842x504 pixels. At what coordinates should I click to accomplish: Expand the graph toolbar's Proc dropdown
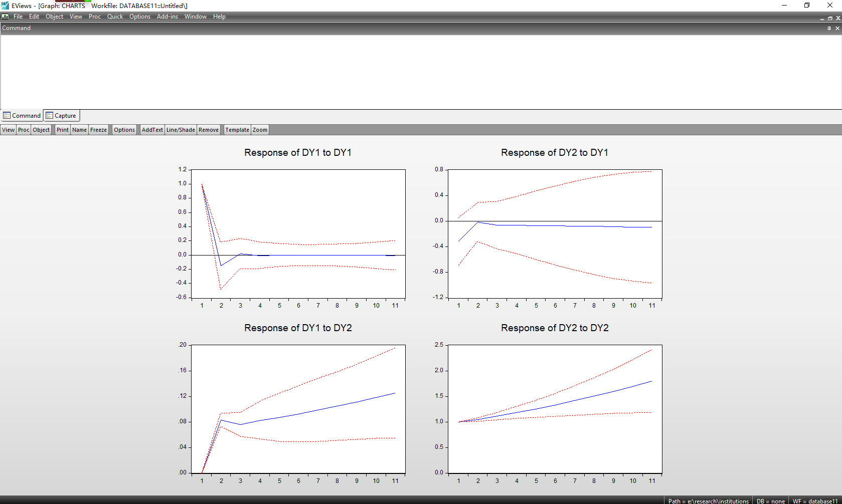tap(24, 130)
